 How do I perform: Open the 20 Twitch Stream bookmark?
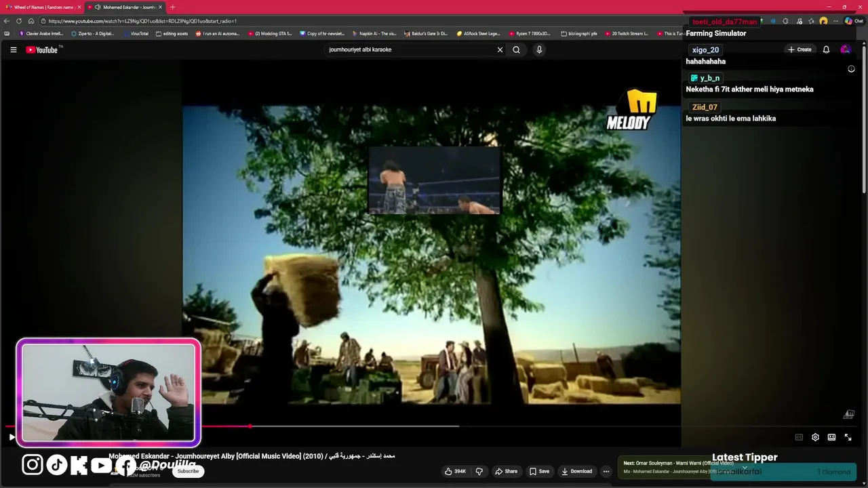click(626, 33)
